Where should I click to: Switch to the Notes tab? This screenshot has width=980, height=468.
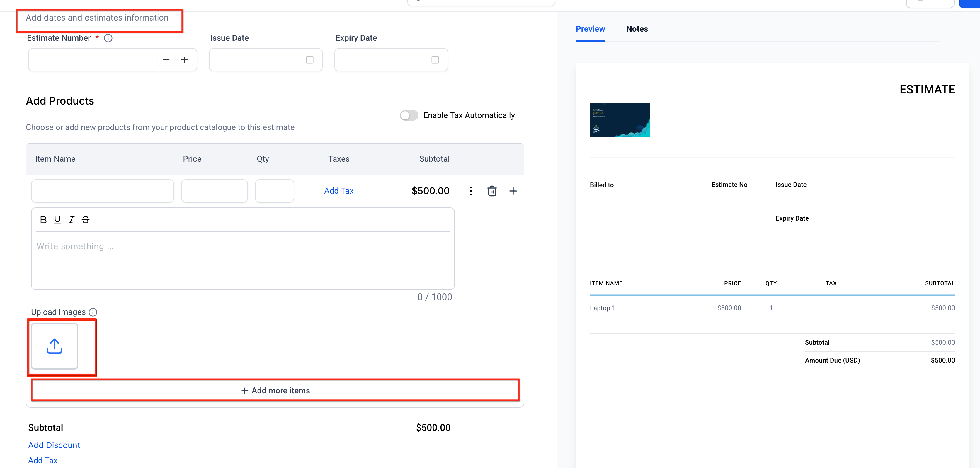[637, 29]
